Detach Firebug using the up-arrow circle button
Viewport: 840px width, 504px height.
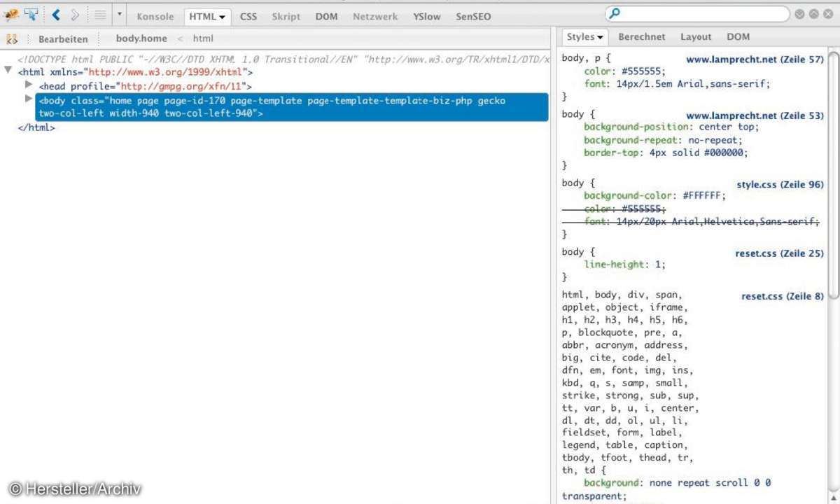click(x=813, y=14)
